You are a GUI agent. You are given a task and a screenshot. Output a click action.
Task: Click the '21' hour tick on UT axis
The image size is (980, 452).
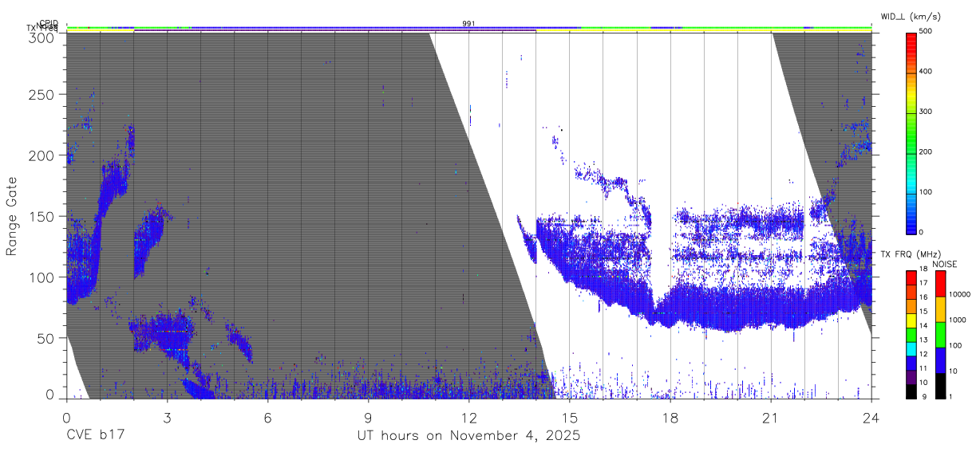[770, 417]
